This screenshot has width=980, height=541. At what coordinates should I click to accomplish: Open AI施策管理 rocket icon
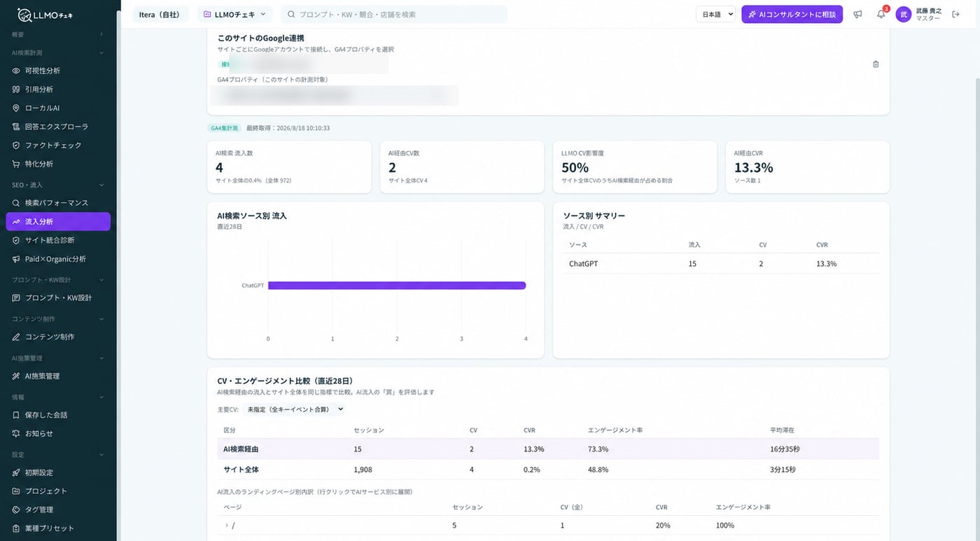[16, 376]
